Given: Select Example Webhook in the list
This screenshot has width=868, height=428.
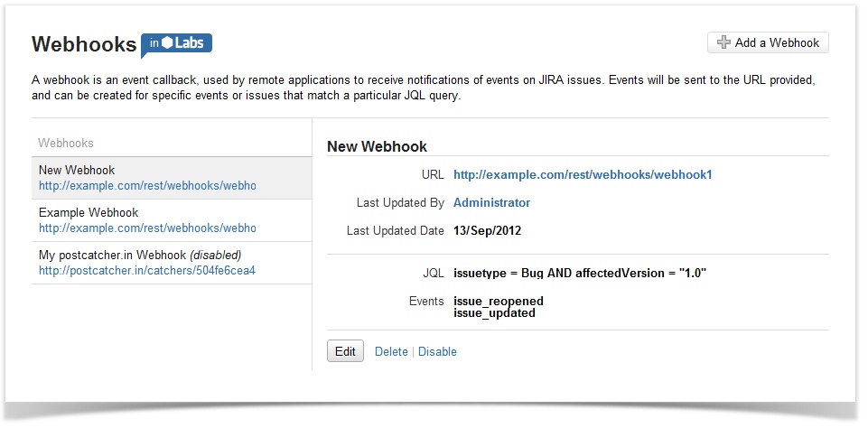Looking at the screenshot, I should coord(89,212).
